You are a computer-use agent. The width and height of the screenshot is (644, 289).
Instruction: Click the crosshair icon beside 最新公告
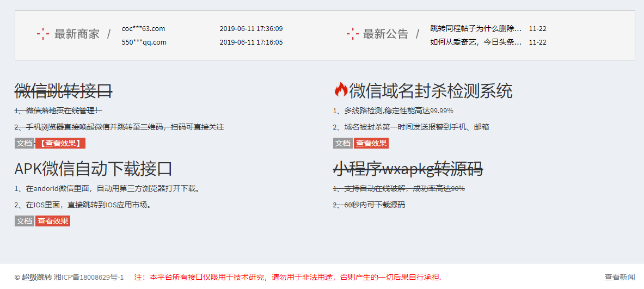(x=352, y=34)
